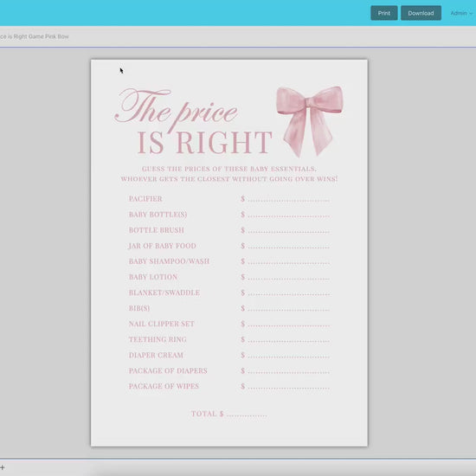Select the TEETHING RING item text
Viewport: 476px width, 476px height.
pyautogui.click(x=158, y=339)
